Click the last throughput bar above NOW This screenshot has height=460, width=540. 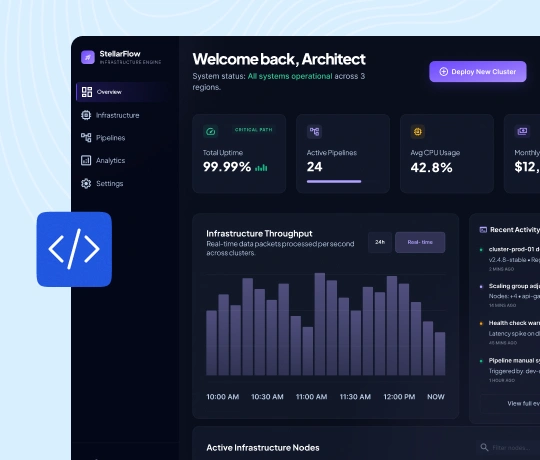point(440,354)
